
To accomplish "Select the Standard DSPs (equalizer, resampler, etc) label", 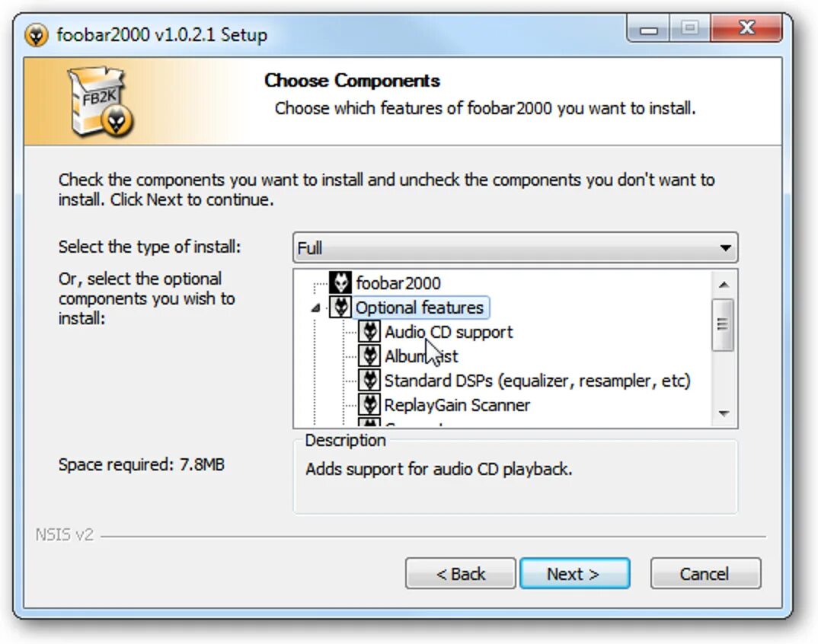I will [x=537, y=381].
